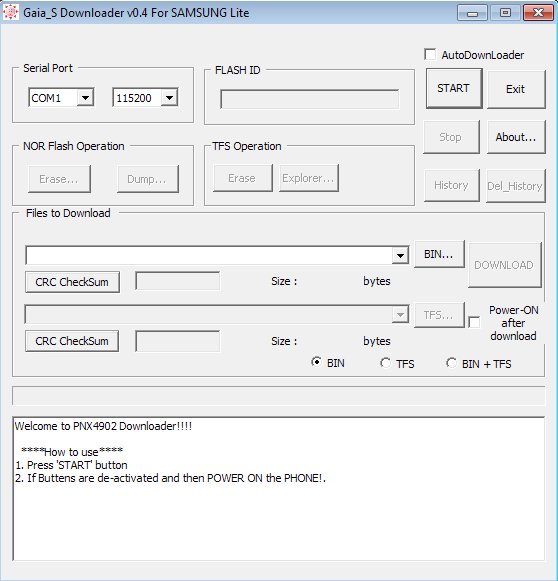Click the "POWER ON the PHONE!." log line
This screenshot has width=558, height=581.
pos(170,478)
